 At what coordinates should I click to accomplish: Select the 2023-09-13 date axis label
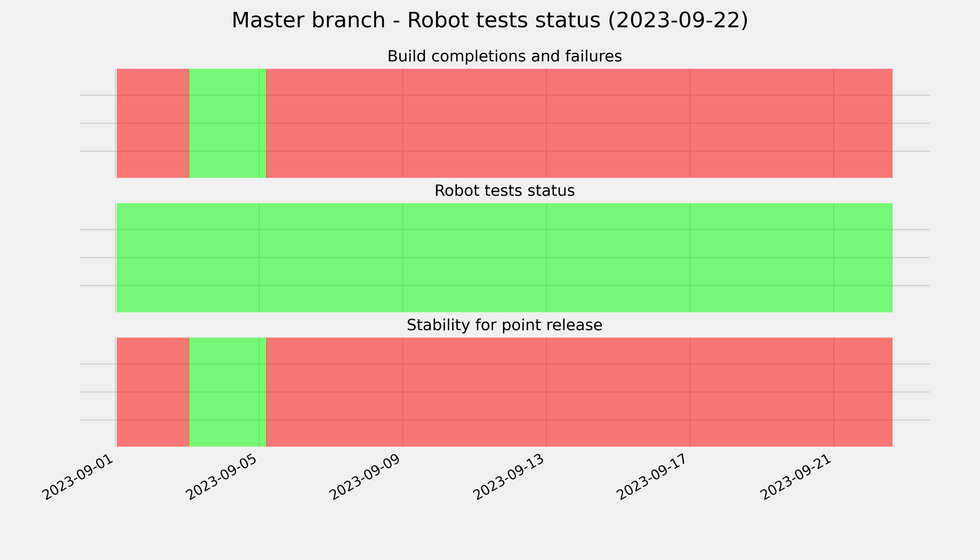(510, 476)
